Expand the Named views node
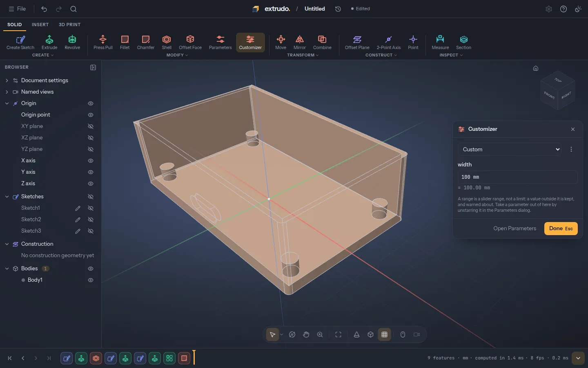The width and height of the screenshot is (588, 368). click(x=7, y=92)
